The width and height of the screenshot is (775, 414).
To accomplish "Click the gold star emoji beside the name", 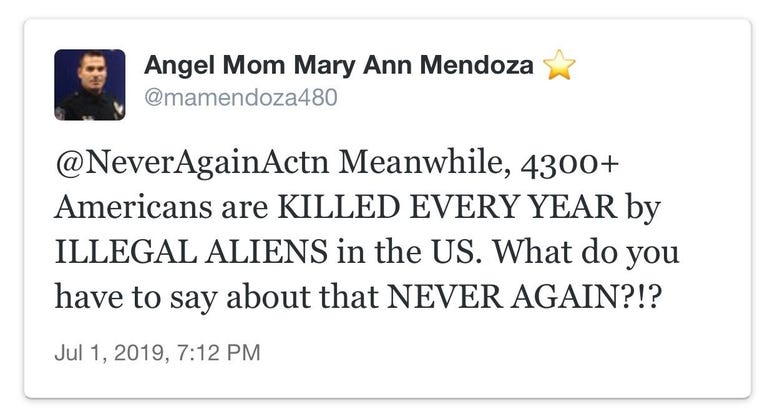I will pos(559,65).
